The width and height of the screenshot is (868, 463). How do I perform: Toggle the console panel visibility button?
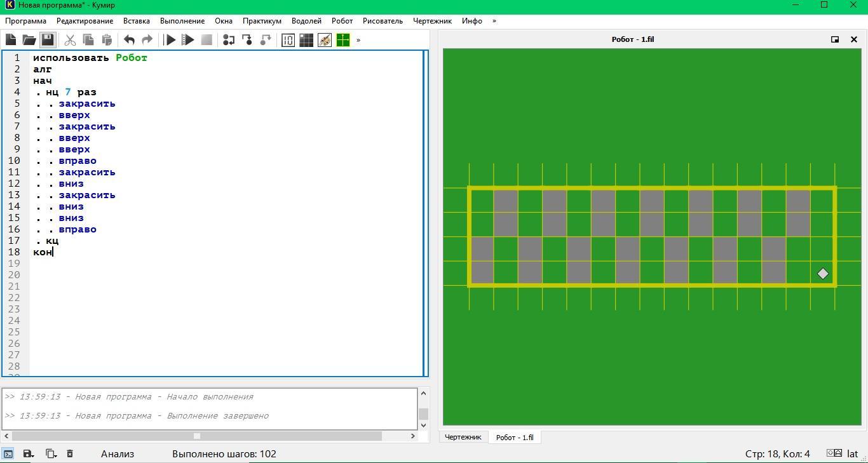(8, 453)
